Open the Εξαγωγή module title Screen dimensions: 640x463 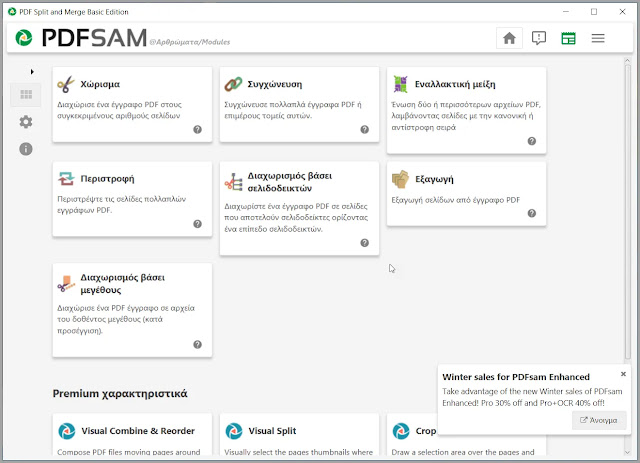(x=434, y=179)
